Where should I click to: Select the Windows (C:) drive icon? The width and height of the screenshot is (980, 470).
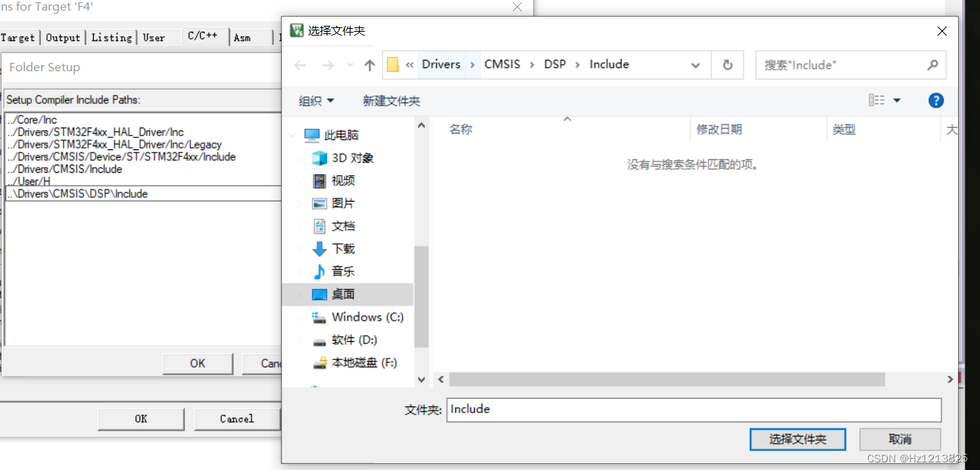(x=319, y=317)
